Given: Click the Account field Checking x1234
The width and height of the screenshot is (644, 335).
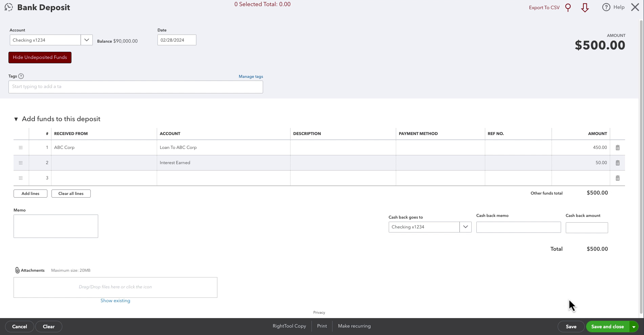Looking at the screenshot, I should coord(45,40).
